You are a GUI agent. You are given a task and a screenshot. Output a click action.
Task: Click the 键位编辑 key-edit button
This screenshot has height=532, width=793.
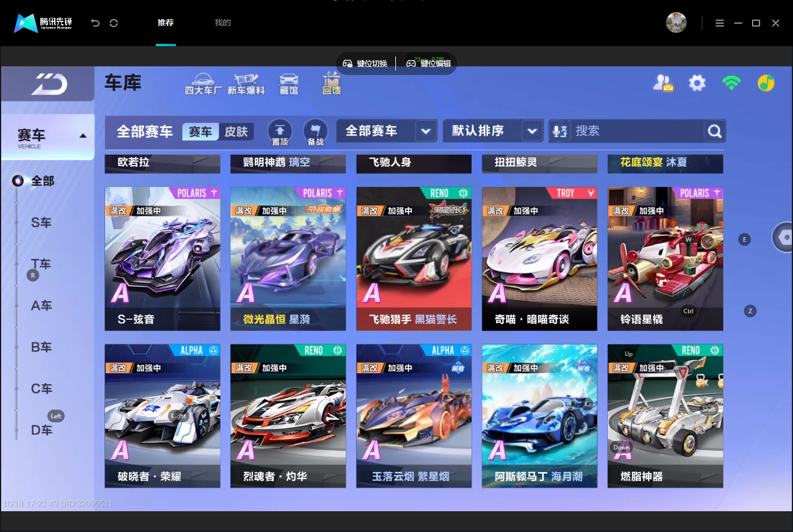tap(429, 63)
